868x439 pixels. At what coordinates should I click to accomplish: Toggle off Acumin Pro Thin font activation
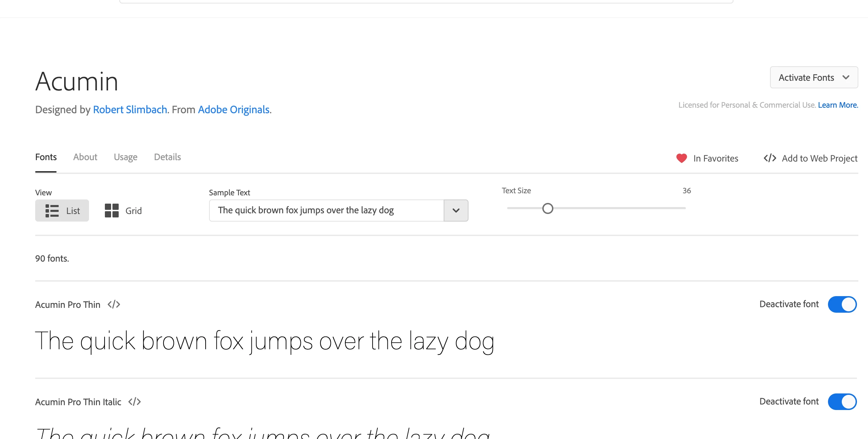(x=842, y=304)
